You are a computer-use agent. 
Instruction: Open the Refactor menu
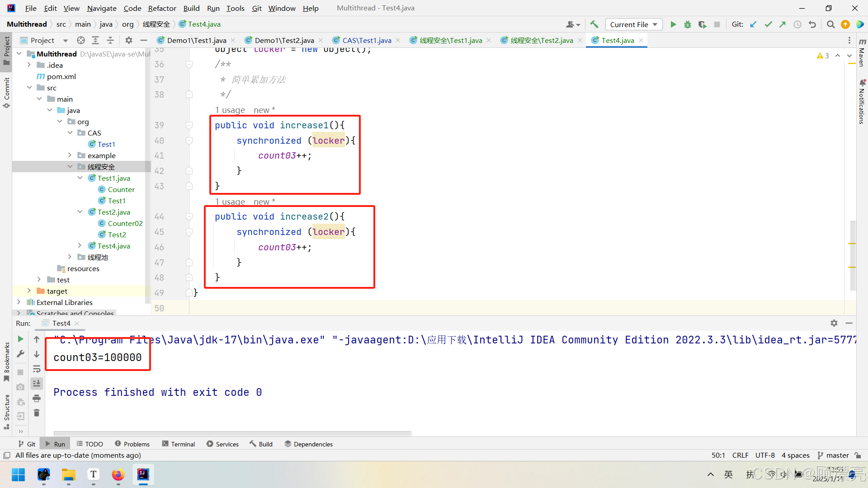coord(162,8)
